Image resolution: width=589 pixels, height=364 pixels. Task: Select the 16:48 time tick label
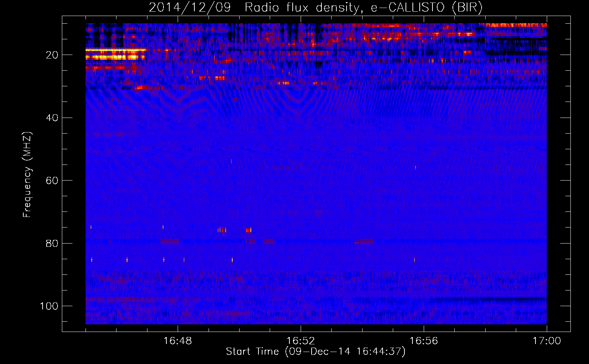pyautogui.click(x=178, y=341)
